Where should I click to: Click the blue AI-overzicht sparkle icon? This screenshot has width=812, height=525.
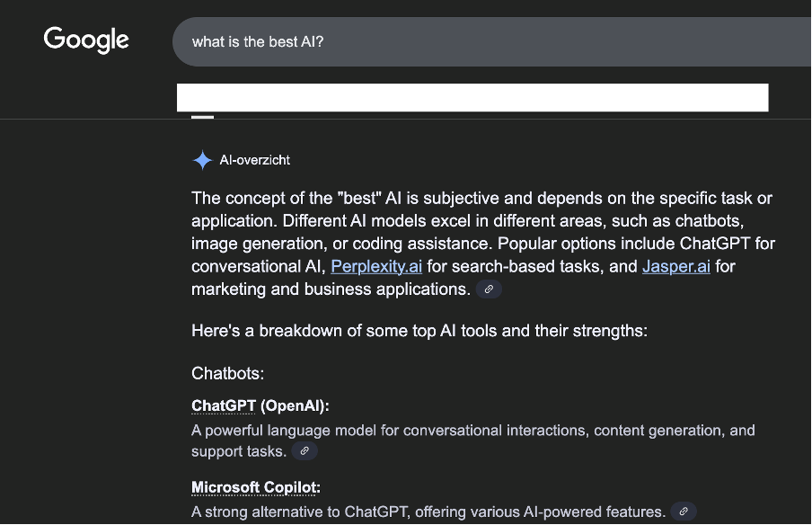(202, 160)
